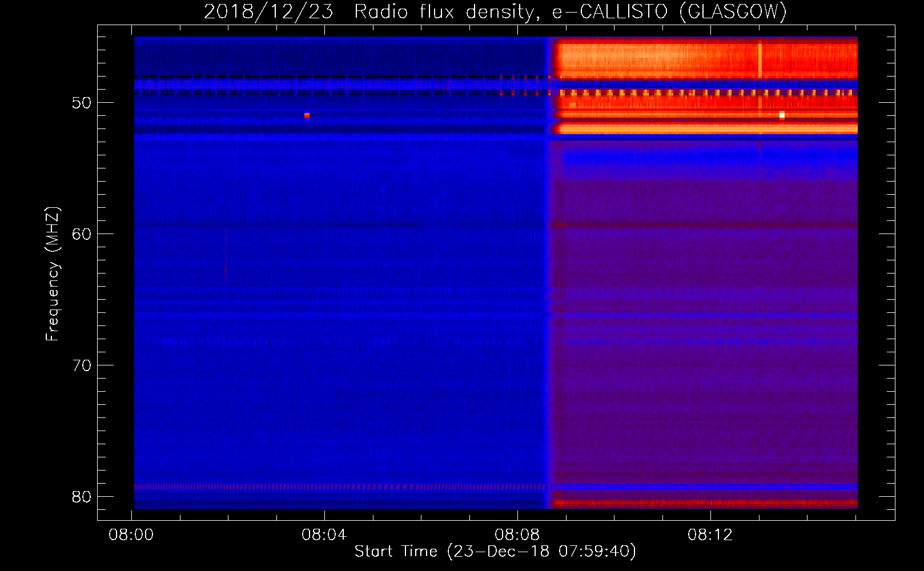This screenshot has height=571, width=924.
Task: Click the 70 frequency tick label
Action: pyautogui.click(x=82, y=365)
